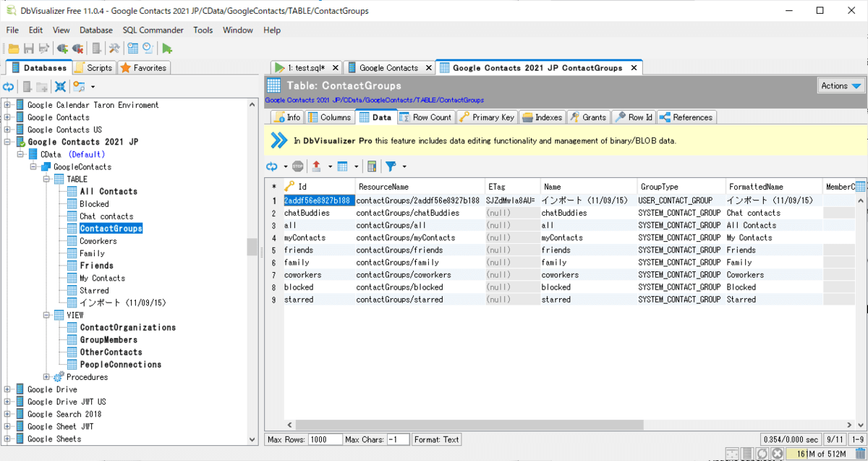The image size is (868, 461).
Task: Click the green run SQL Commander icon
Action: pyautogui.click(x=167, y=48)
